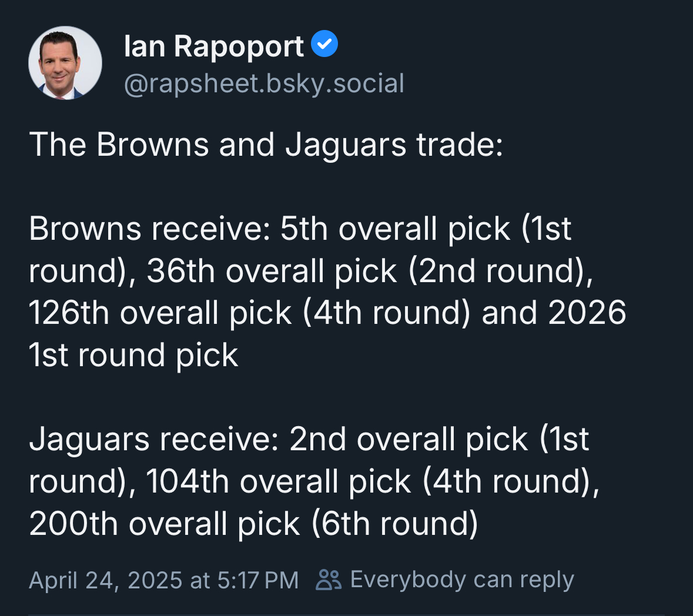Click the 'Browns receive:' text
Screen dimensions: 693x616
pyautogui.click(x=149, y=229)
